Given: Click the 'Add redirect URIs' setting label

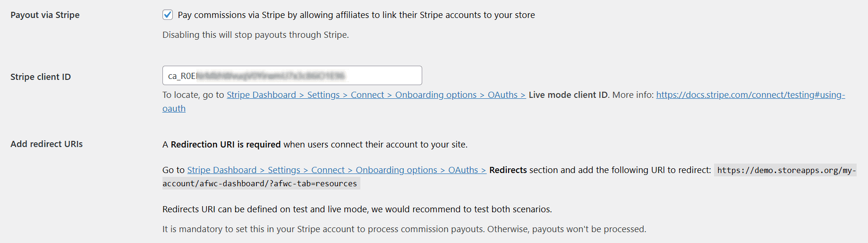Looking at the screenshot, I should pos(46,144).
